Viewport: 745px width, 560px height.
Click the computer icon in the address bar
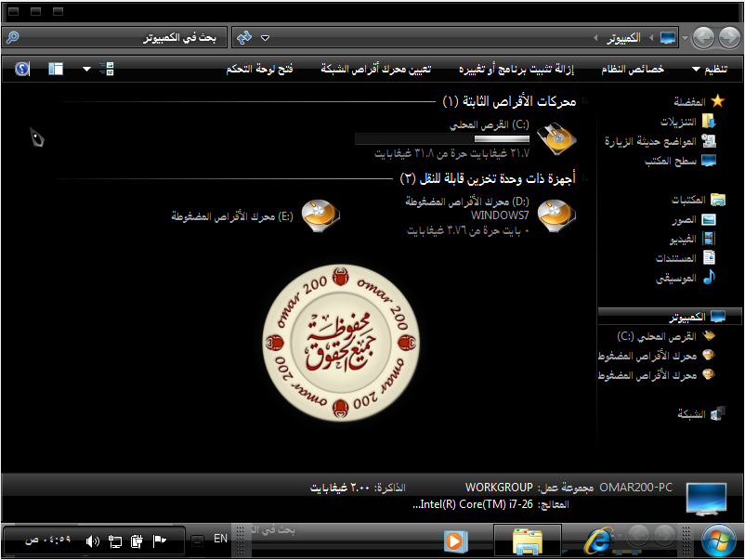click(668, 37)
